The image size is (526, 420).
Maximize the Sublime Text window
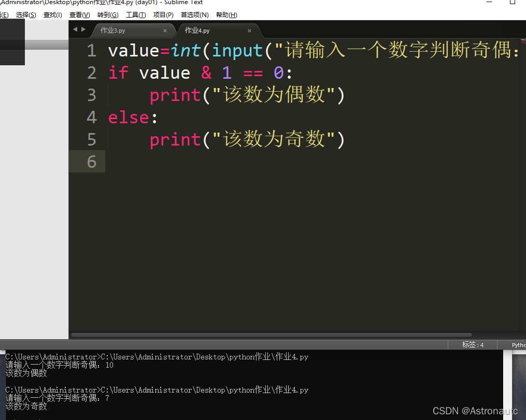[512, 2]
